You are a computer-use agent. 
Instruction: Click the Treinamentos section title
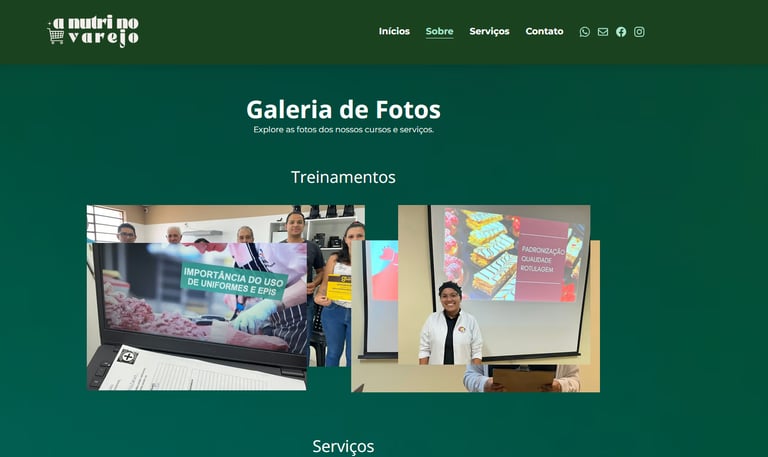(x=343, y=177)
